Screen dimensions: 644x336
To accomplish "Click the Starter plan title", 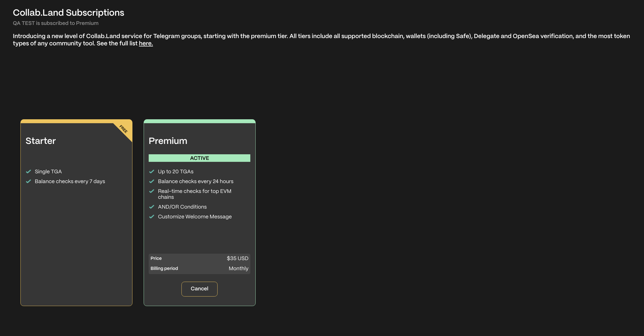I will click(41, 141).
